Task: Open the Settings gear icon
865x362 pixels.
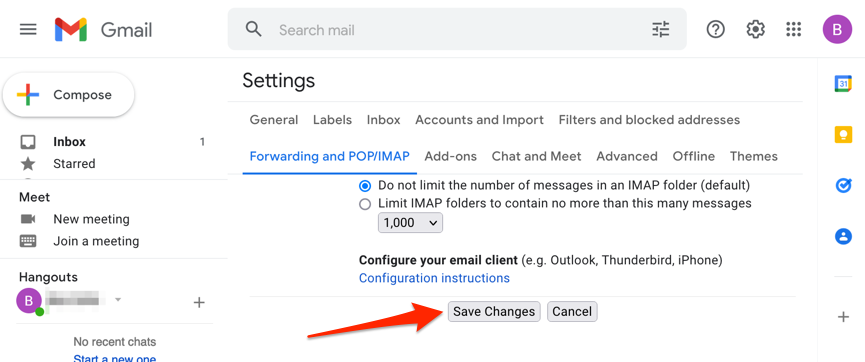Action: point(755,29)
